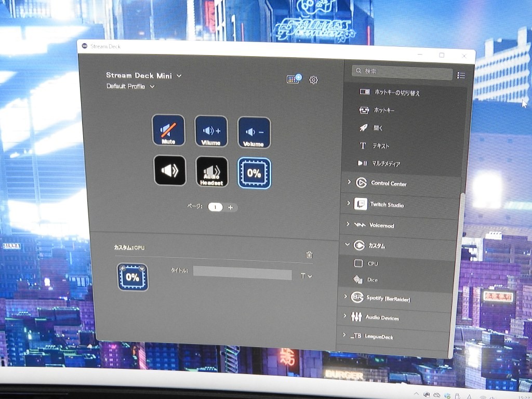The height and width of the screenshot is (399, 532).
Task: Select the CPU entry label under カスタム
Action: 373,263
